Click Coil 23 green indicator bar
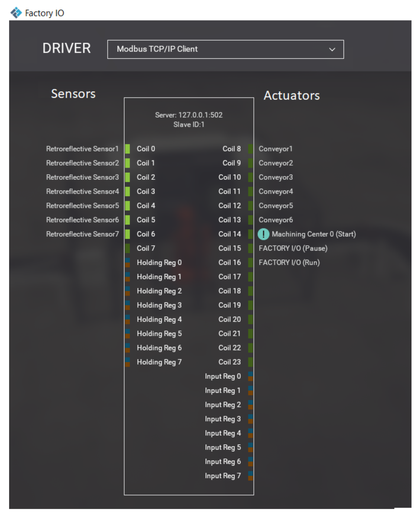 [251, 362]
